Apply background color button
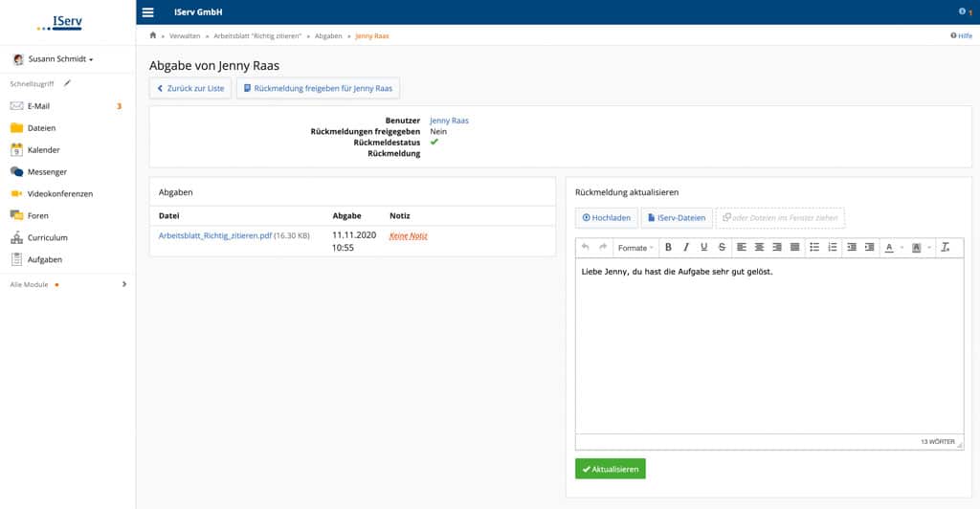Viewport: 980px width, 509px height. [916, 248]
